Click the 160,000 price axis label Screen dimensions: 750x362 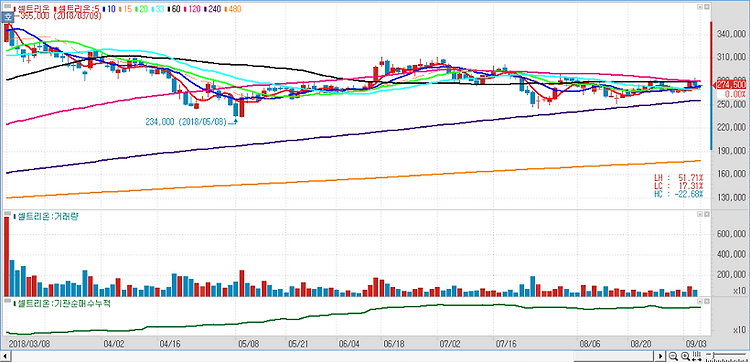click(x=732, y=174)
